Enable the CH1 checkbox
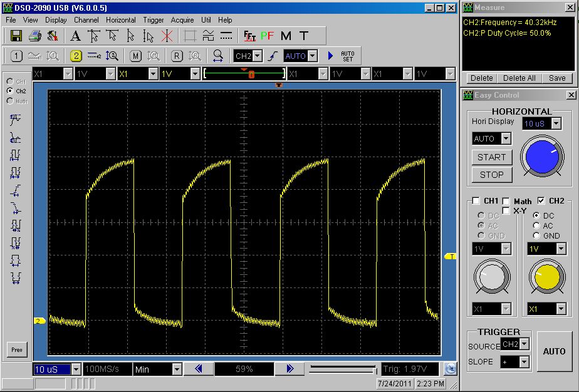The height and width of the screenshot is (392, 579). click(x=476, y=201)
